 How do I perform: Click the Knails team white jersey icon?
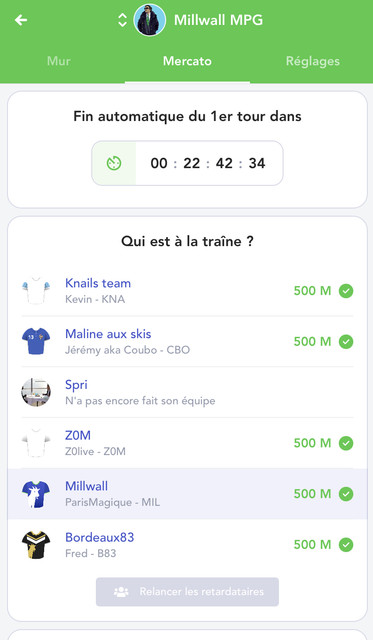point(36,291)
